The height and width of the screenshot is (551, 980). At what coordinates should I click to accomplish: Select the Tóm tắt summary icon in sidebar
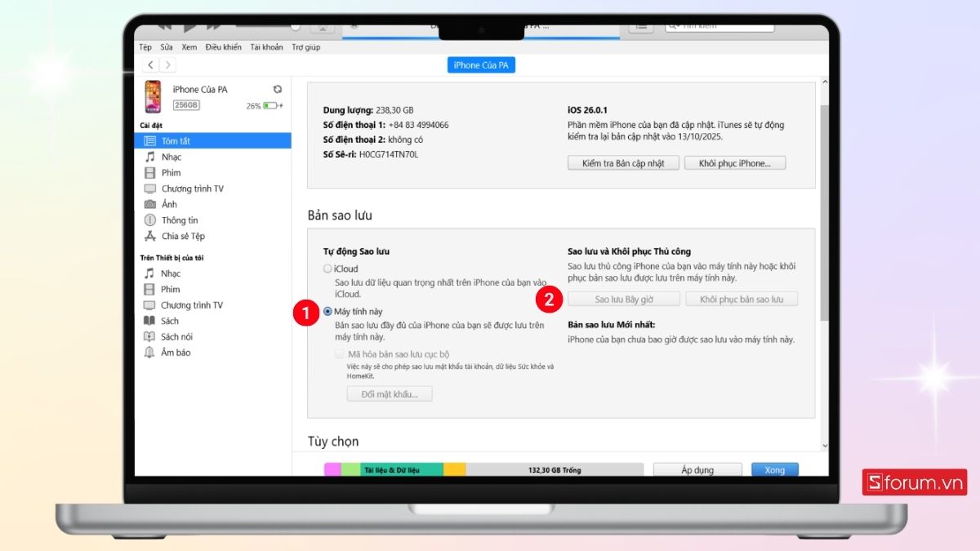pyautogui.click(x=150, y=141)
